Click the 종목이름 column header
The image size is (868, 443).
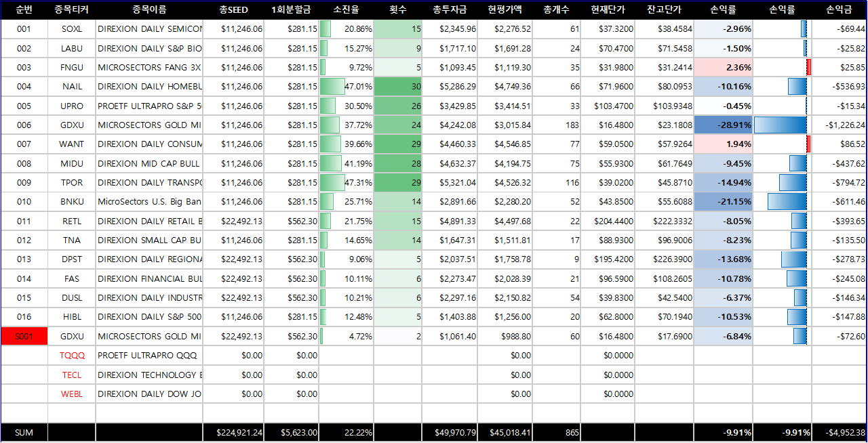(149, 9)
